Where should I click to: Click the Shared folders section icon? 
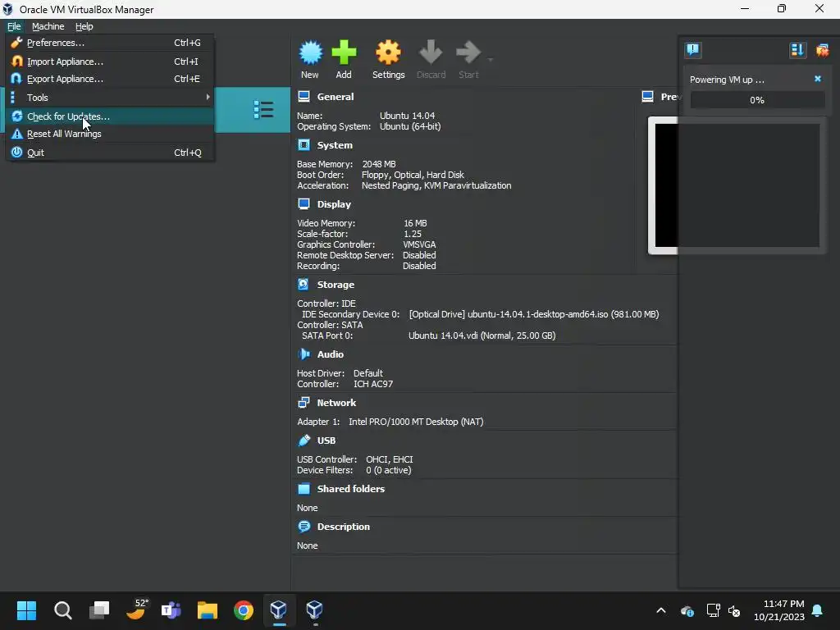tap(304, 488)
